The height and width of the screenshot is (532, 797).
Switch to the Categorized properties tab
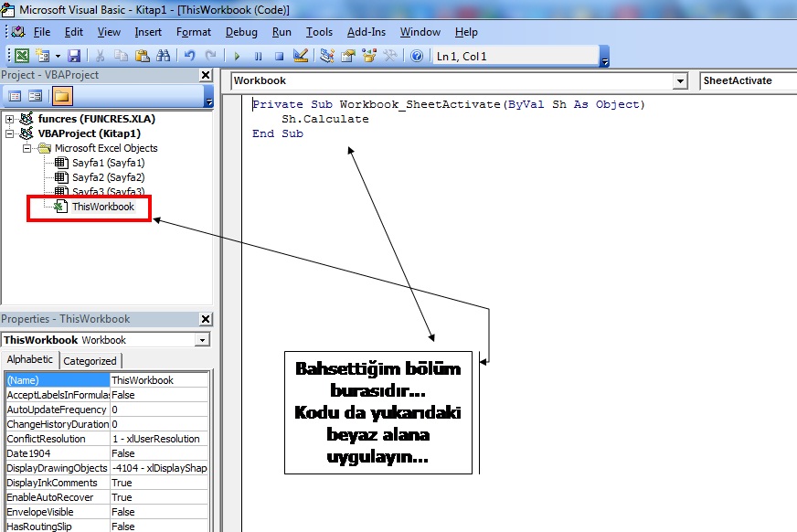point(90,361)
